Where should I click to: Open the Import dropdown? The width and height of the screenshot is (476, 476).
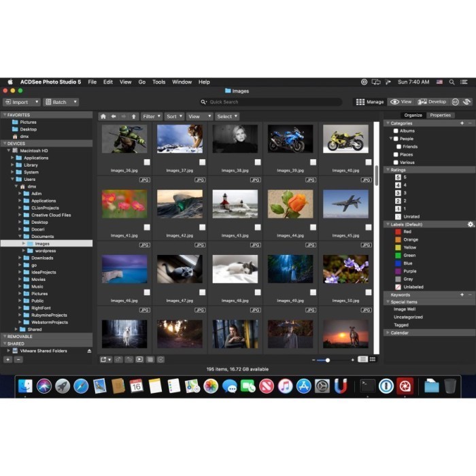point(22,102)
